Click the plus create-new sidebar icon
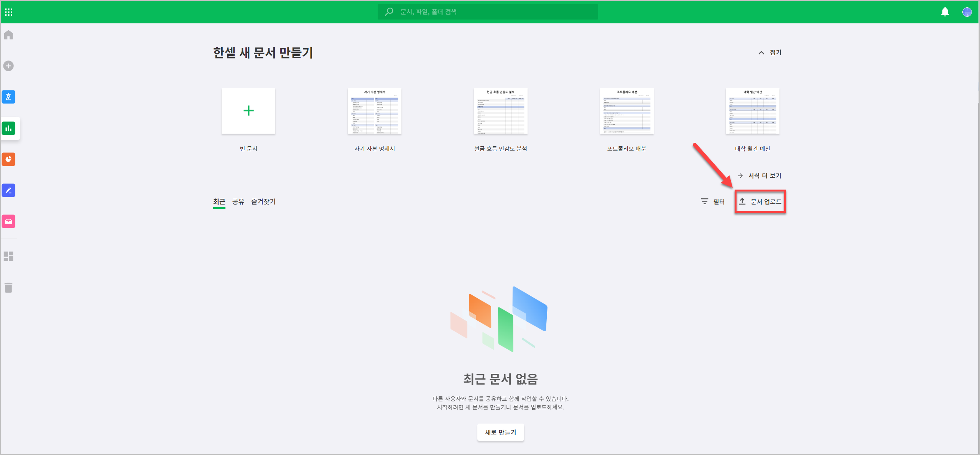 tap(8, 66)
